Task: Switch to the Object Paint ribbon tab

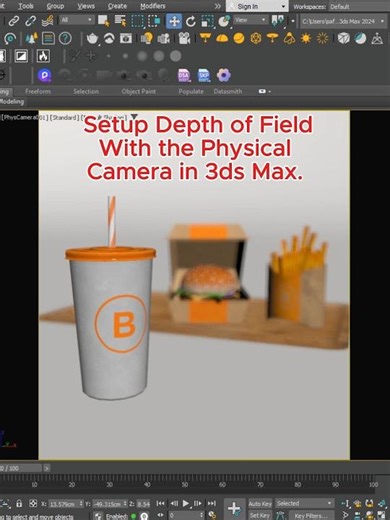Action: [139, 91]
